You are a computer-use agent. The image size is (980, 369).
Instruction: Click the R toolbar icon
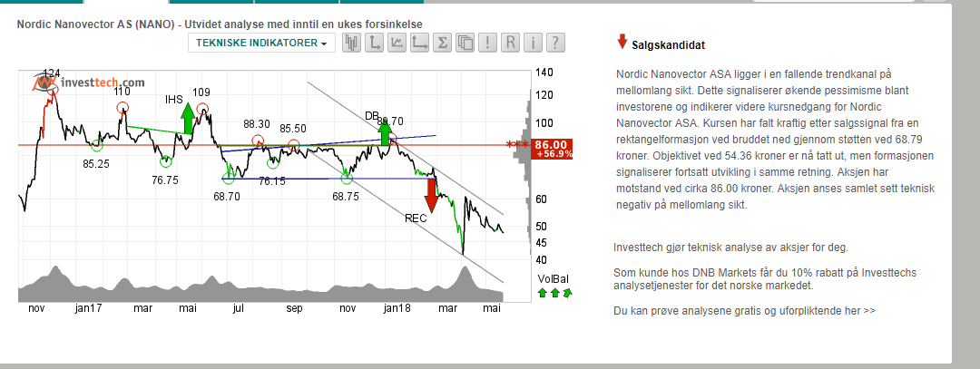511,44
